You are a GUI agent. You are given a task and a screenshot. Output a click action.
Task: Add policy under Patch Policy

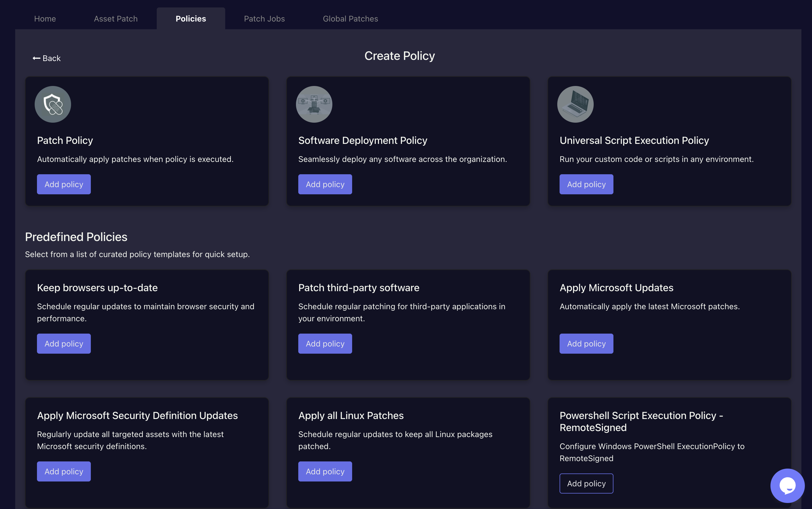click(x=64, y=184)
